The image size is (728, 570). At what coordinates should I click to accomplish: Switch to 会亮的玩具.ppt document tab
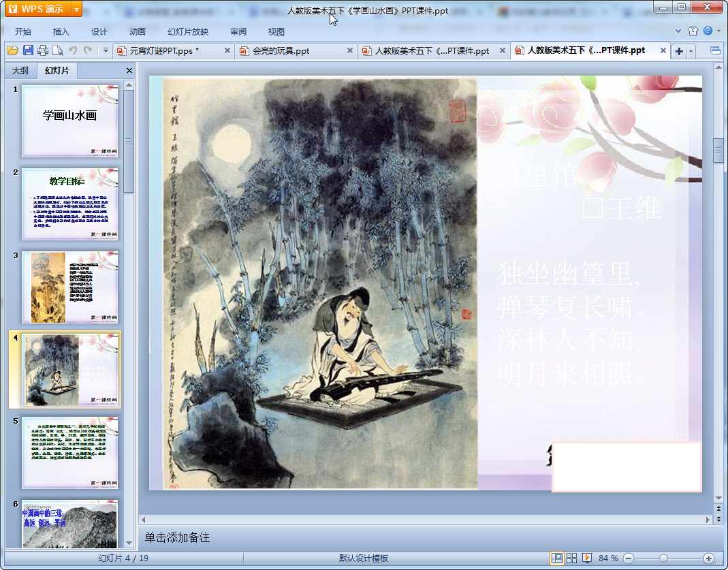coord(281,50)
